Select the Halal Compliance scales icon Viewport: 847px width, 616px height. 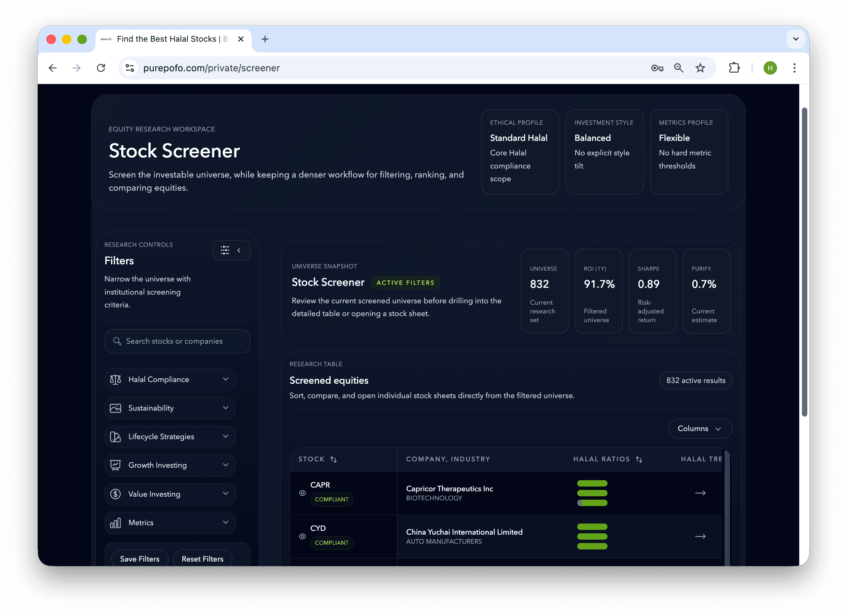pos(115,379)
